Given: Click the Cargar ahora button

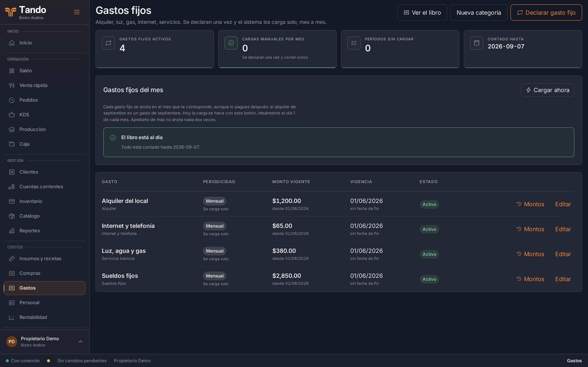Looking at the screenshot, I should pos(547,90).
